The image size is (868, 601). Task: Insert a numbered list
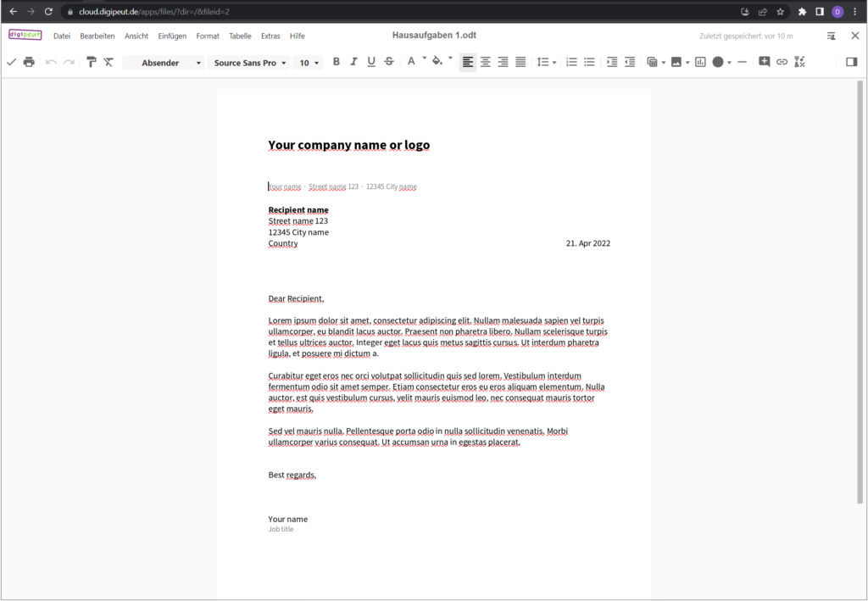coord(572,62)
